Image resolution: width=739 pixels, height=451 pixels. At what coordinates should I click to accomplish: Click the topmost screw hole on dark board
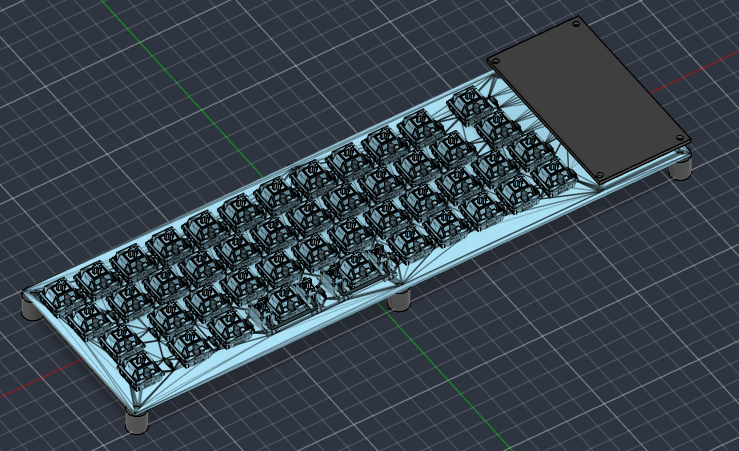tap(576, 24)
